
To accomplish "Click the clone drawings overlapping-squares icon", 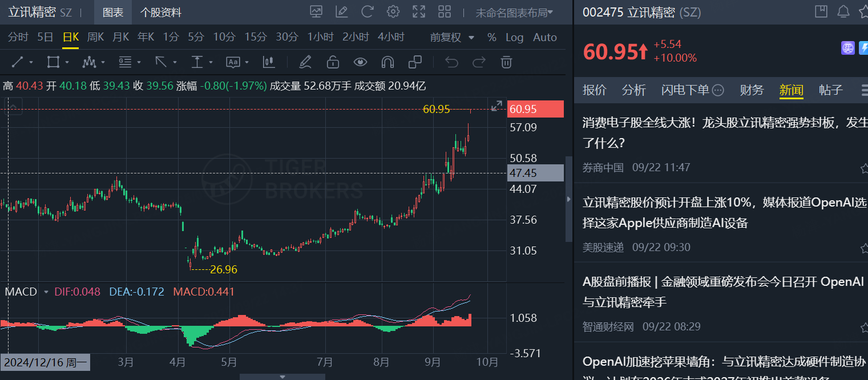I will tap(415, 62).
